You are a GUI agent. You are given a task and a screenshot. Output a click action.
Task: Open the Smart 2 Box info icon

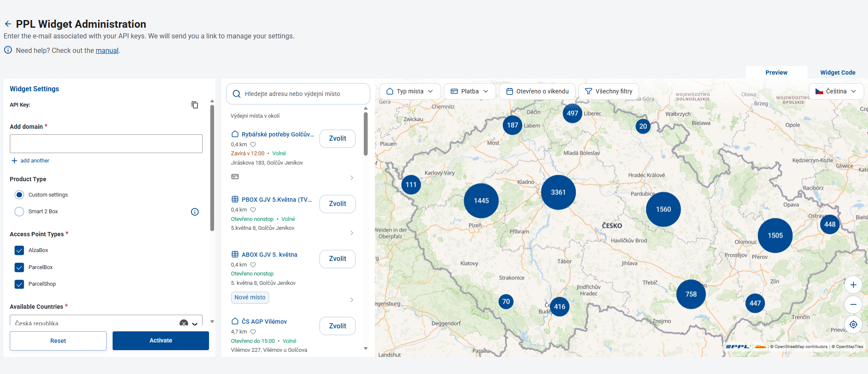[195, 212]
